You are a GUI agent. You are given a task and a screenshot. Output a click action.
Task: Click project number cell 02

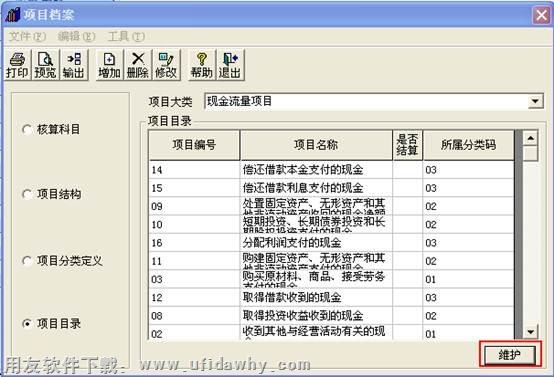coord(194,333)
